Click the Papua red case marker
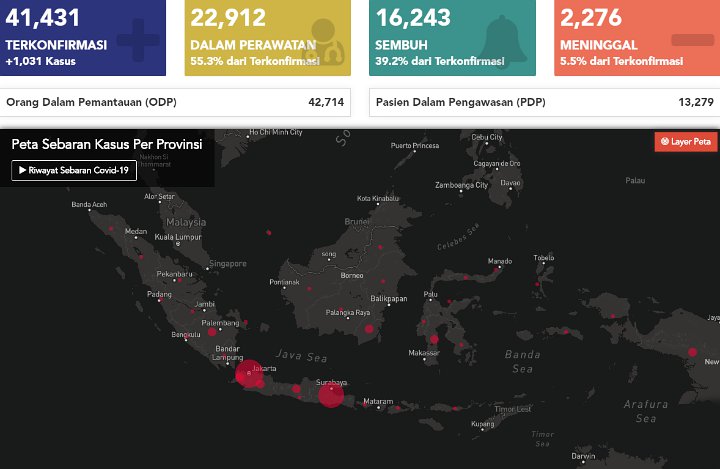 [692, 352]
